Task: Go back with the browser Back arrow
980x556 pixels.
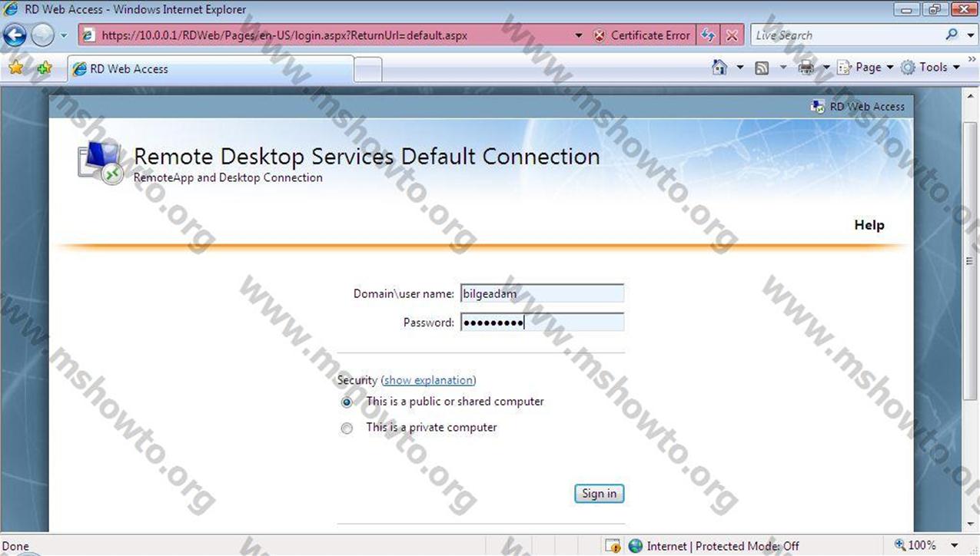Action: 15,35
